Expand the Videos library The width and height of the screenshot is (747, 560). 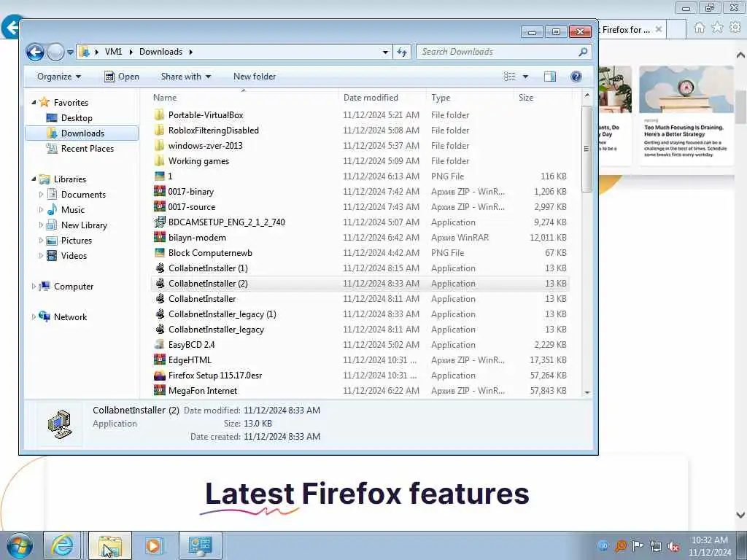[41, 256]
